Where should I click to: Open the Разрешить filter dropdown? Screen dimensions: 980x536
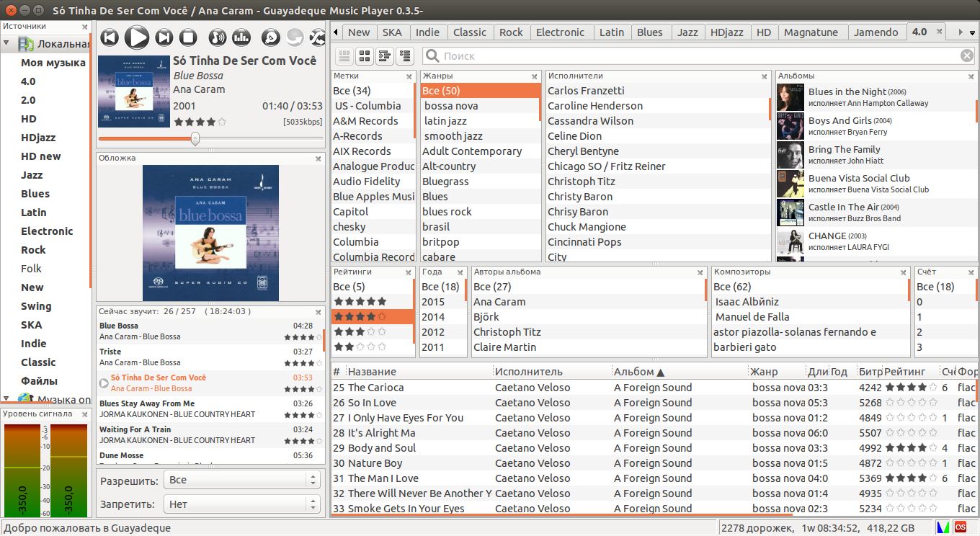242,480
